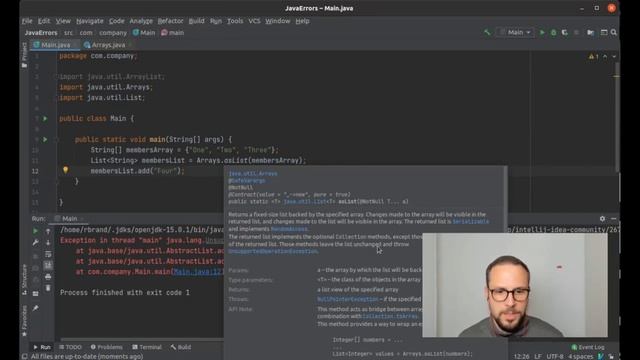Screen dimensions: 640x360
Task: Open the Navigate menu
Action: (90, 21)
